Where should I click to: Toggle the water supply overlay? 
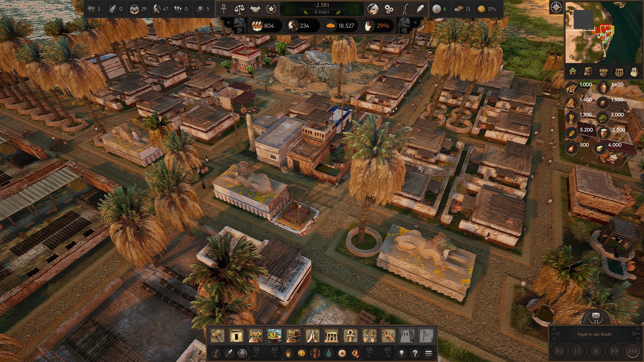(x=329, y=353)
